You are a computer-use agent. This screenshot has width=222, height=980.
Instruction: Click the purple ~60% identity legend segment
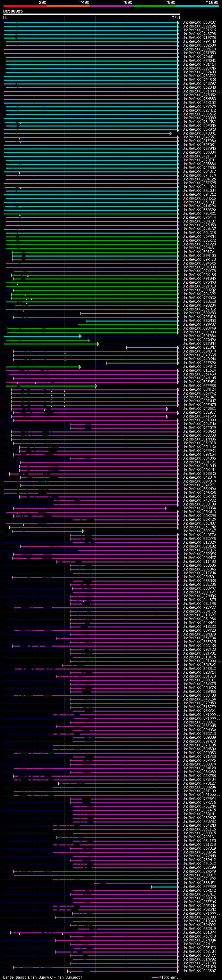[111, 6]
